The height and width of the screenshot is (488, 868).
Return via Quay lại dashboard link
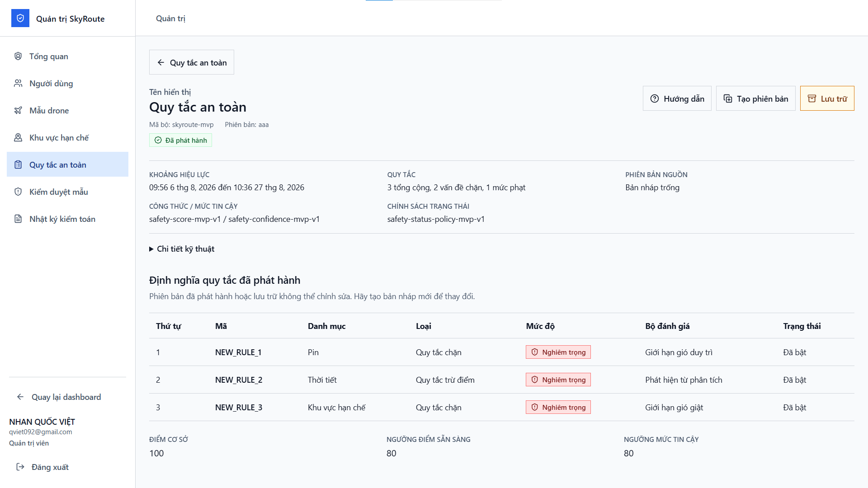tap(68, 397)
